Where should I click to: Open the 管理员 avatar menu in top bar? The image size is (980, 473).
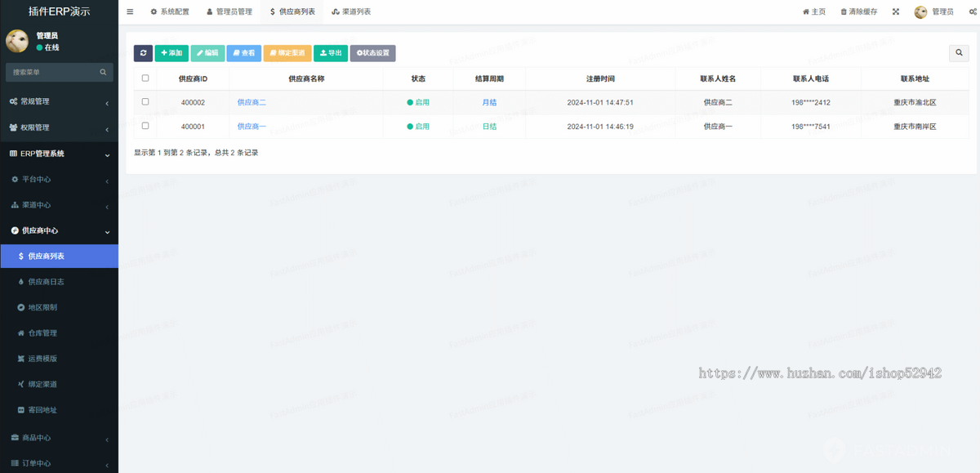click(933, 12)
